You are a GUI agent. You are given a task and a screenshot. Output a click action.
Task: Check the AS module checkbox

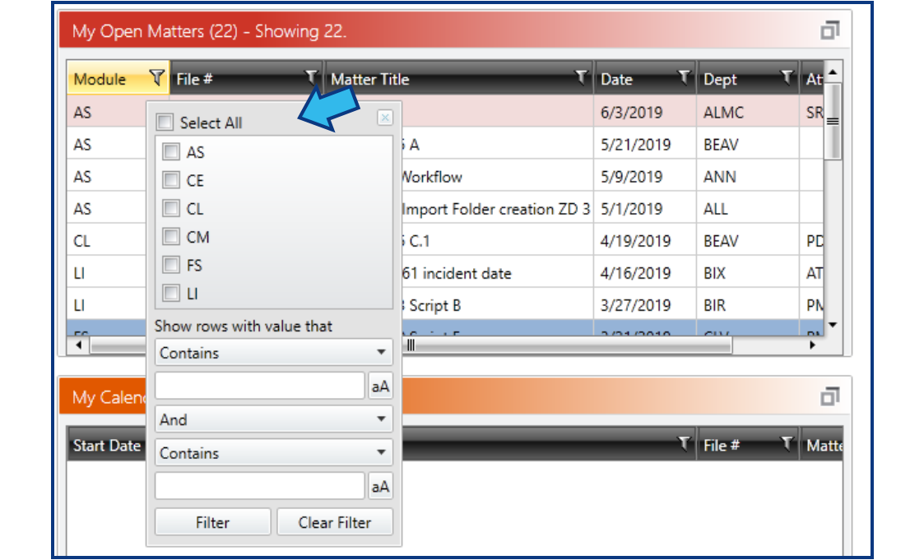point(171,152)
